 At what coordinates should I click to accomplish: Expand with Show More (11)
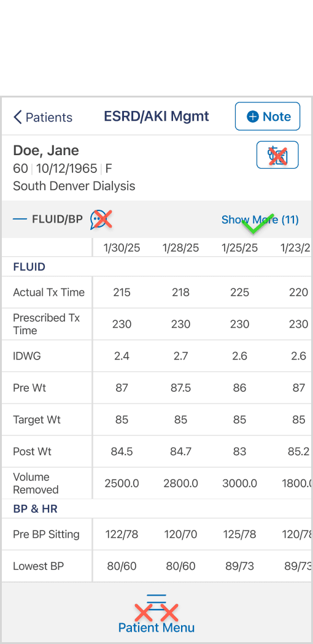[260, 220]
